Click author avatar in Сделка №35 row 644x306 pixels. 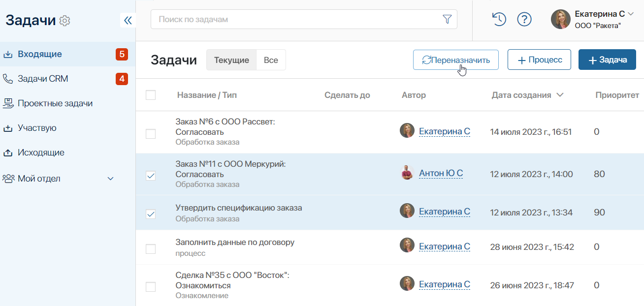pos(407,283)
